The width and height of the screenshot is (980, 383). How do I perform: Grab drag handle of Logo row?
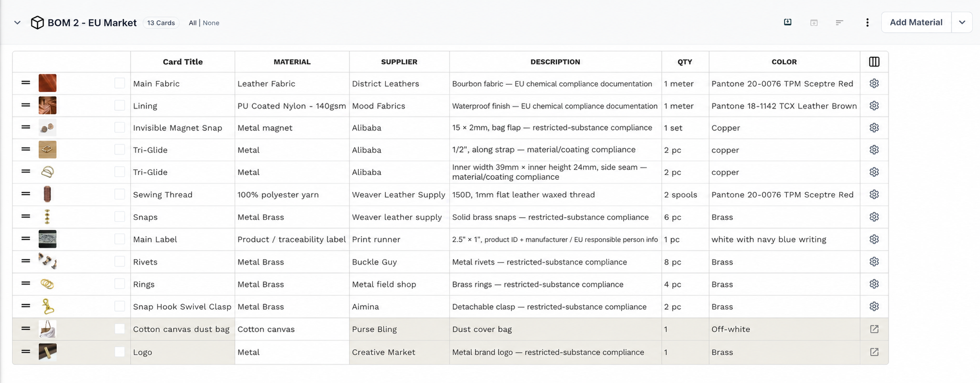pyautogui.click(x=26, y=352)
